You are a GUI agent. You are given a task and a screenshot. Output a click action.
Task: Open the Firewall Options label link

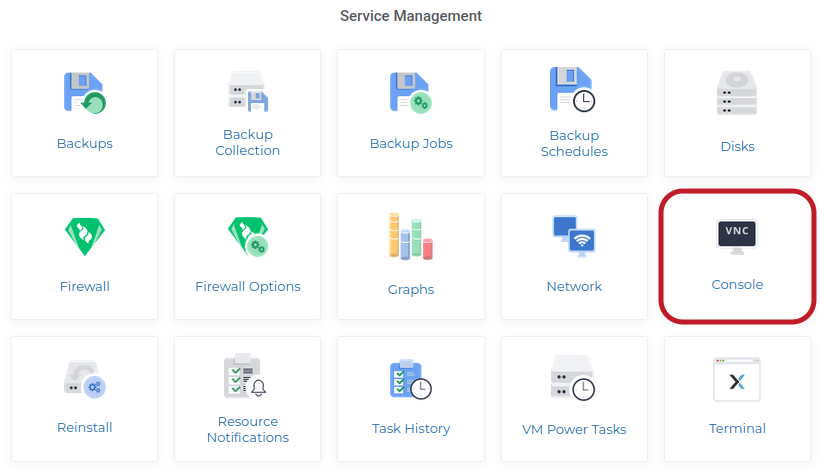coord(248,286)
